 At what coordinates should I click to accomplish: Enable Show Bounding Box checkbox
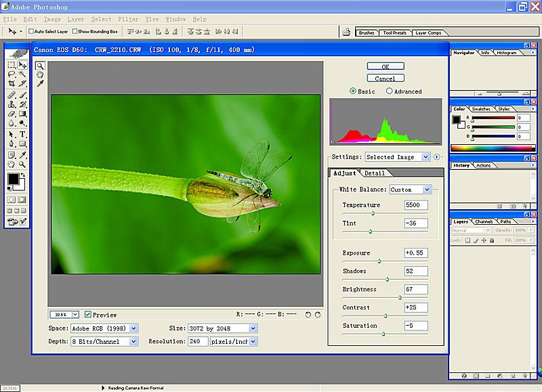point(75,31)
